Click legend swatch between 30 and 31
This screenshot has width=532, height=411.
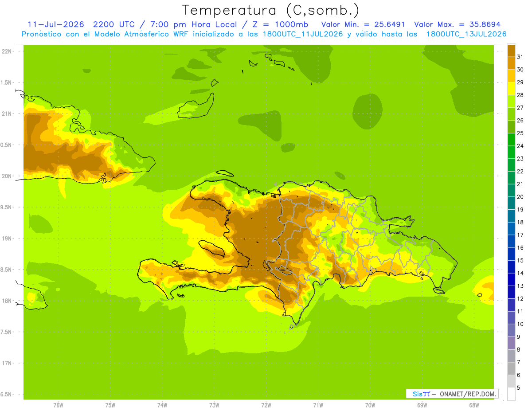coord(511,63)
